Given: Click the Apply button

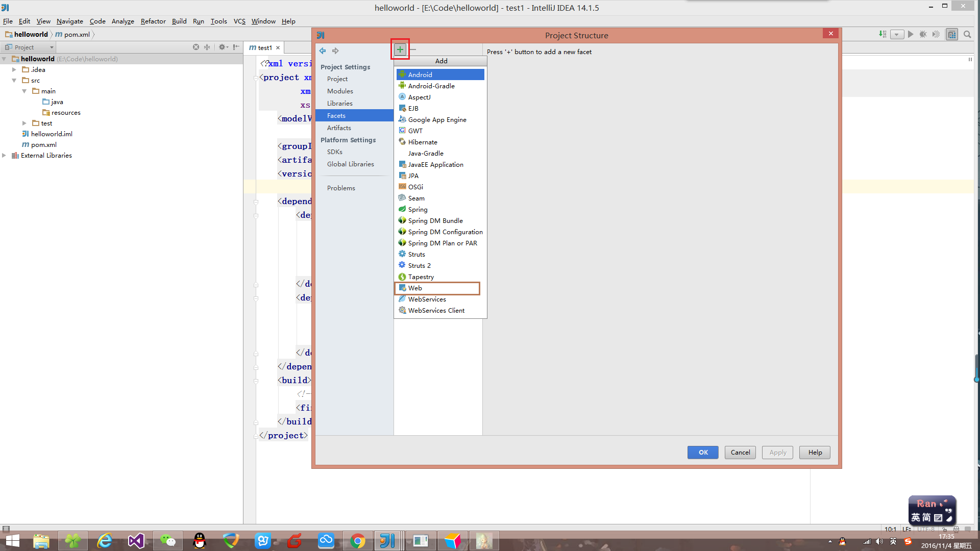Looking at the screenshot, I should pos(778,453).
